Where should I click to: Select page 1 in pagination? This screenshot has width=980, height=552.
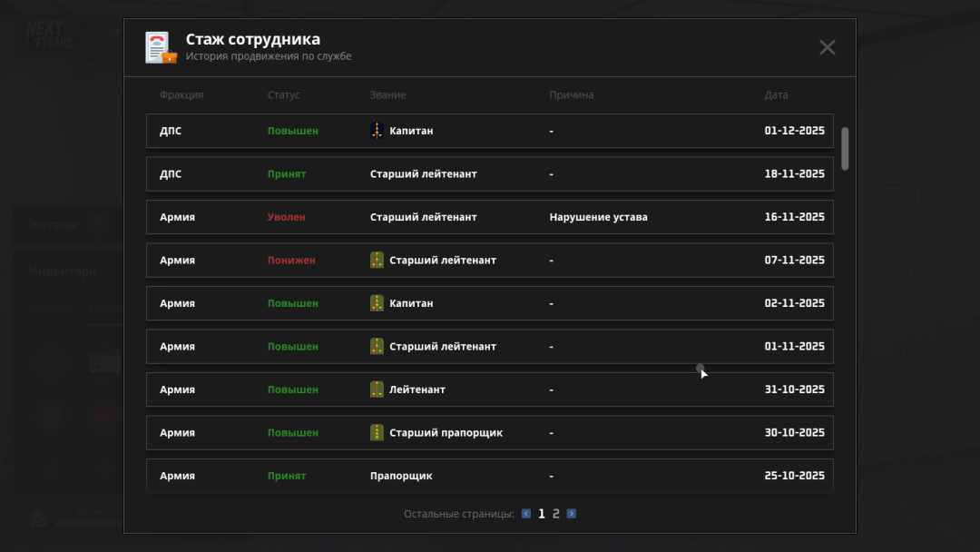542,514
